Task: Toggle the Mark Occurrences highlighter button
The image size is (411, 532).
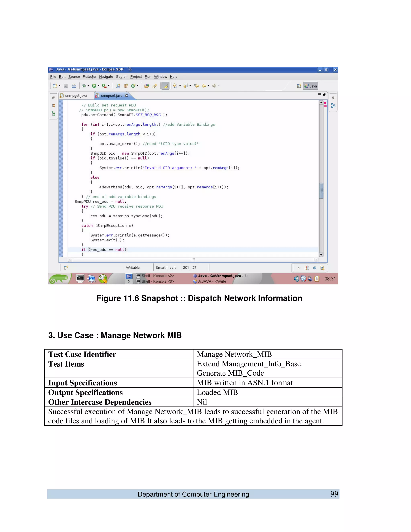Action: click(x=165, y=86)
